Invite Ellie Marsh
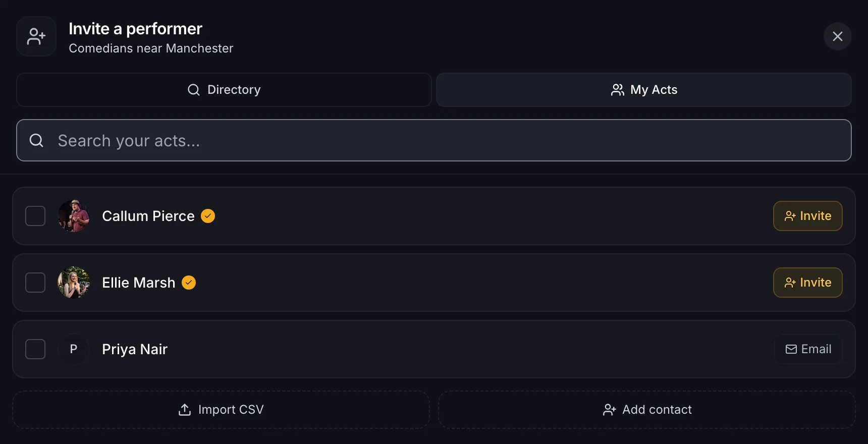The width and height of the screenshot is (868, 444). click(807, 283)
